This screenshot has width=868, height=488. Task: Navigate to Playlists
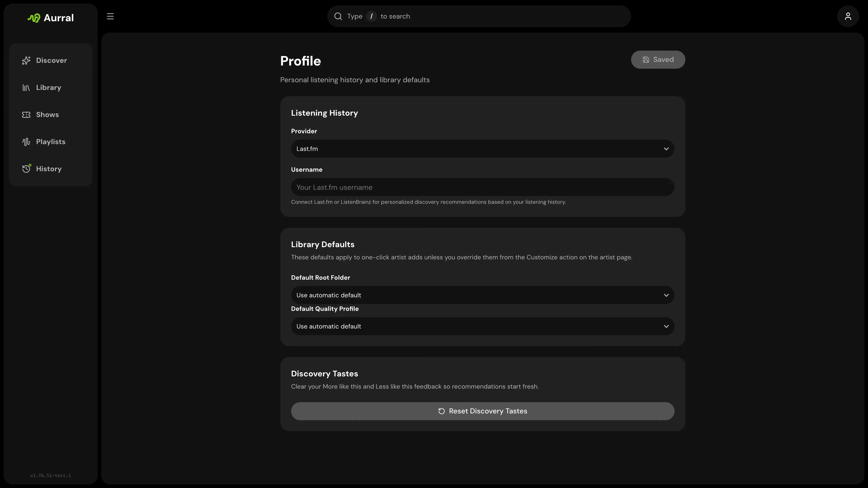pyautogui.click(x=51, y=142)
